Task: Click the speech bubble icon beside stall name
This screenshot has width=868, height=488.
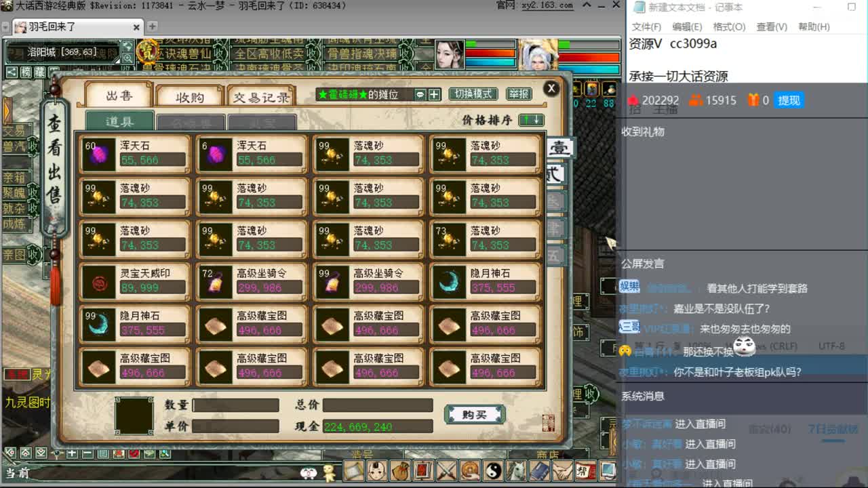Action: tap(420, 94)
